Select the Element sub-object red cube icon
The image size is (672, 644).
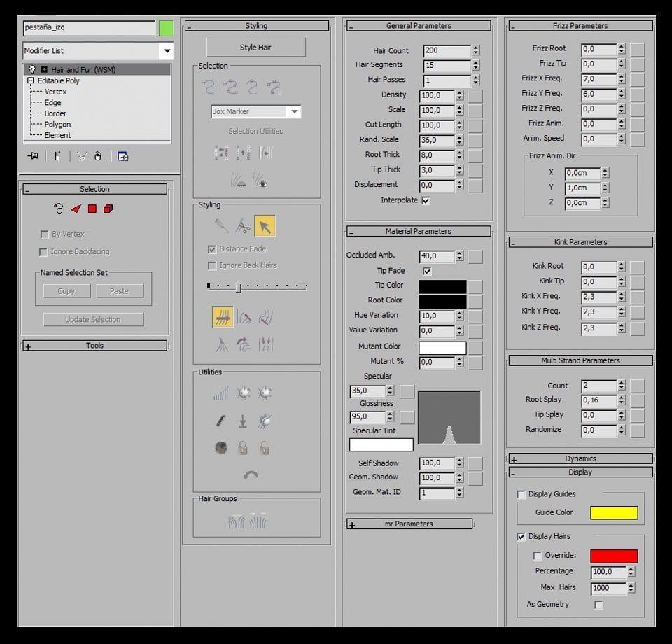[108, 209]
